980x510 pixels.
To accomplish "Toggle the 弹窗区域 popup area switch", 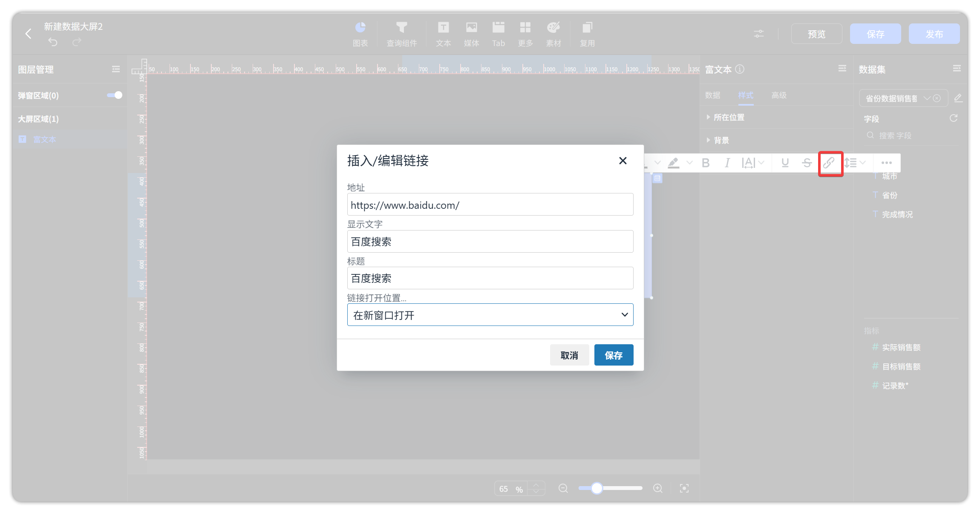I will click(115, 95).
